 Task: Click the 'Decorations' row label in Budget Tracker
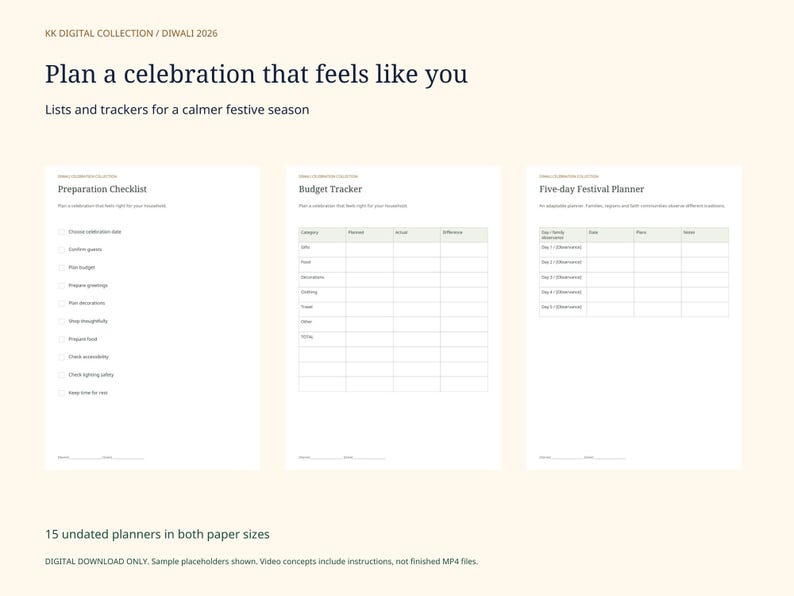point(312,277)
